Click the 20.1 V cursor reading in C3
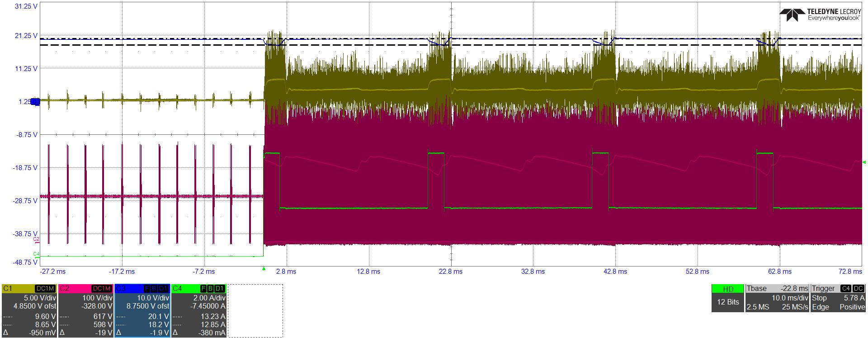 click(x=159, y=316)
